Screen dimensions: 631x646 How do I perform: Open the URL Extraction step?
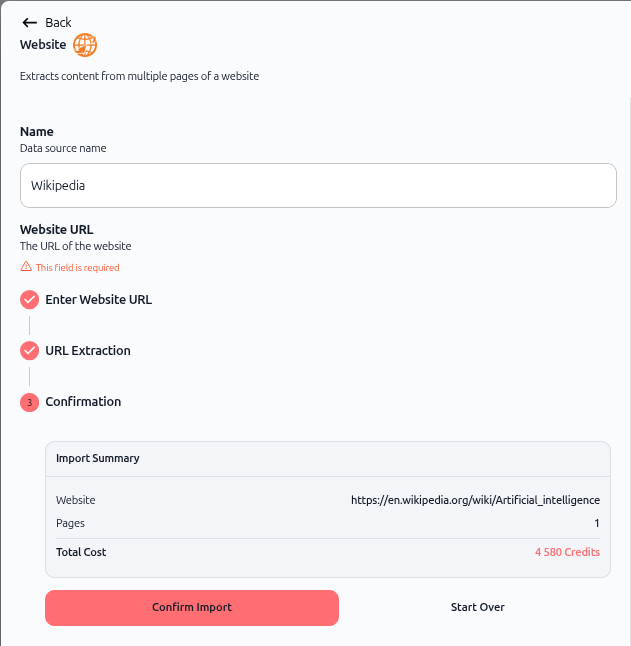pos(88,351)
